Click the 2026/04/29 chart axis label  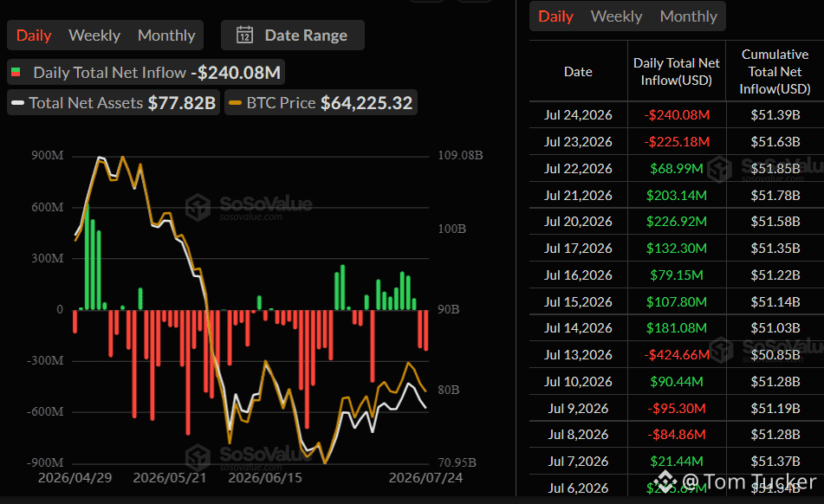coord(75,477)
